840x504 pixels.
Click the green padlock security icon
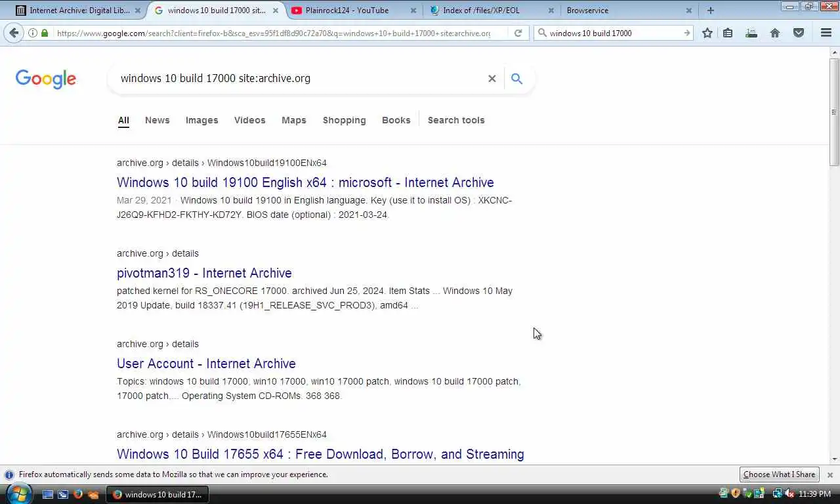[45, 33]
